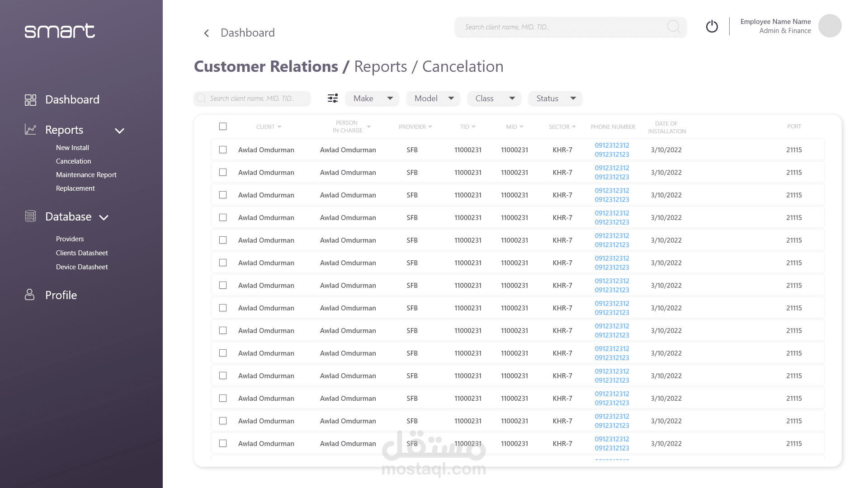868x488 pixels.
Task: Click the Dashboard grid icon in sidebar
Action: (x=30, y=100)
